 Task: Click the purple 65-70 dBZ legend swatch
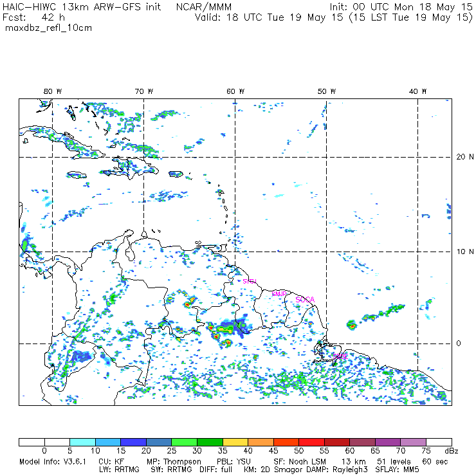388,442
